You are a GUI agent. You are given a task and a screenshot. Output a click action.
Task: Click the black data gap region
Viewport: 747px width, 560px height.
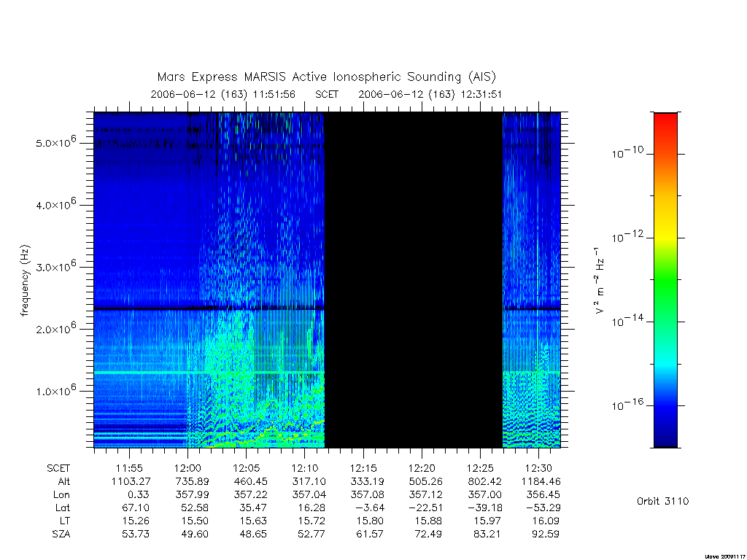(414, 280)
